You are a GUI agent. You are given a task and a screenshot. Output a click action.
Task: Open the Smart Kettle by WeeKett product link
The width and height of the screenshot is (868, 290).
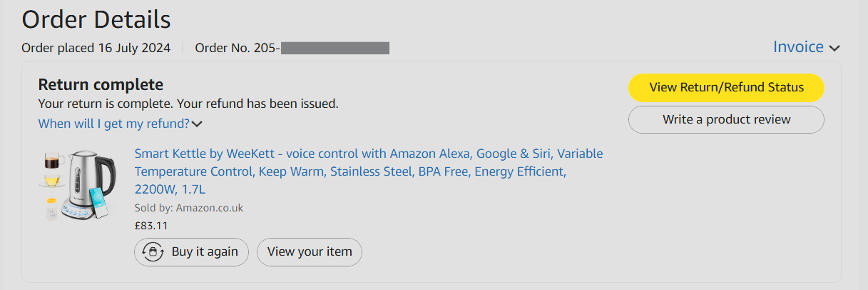(368, 154)
